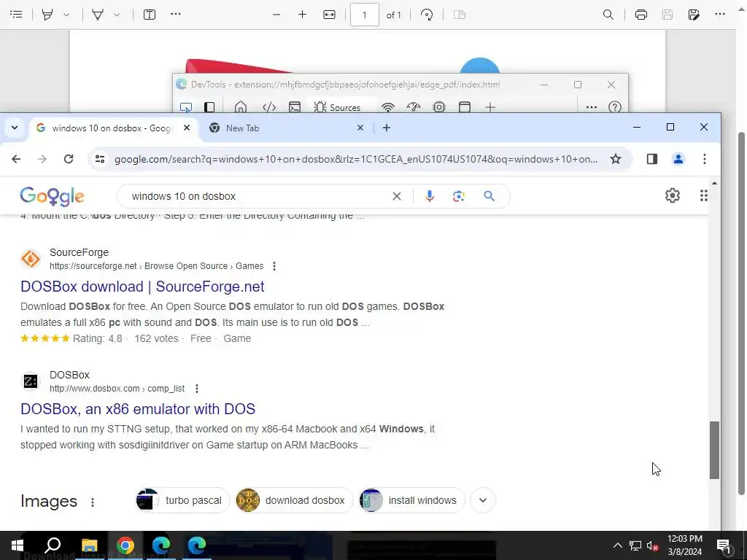
Task: Filter images by download dosbox chip
Action: tap(295, 500)
